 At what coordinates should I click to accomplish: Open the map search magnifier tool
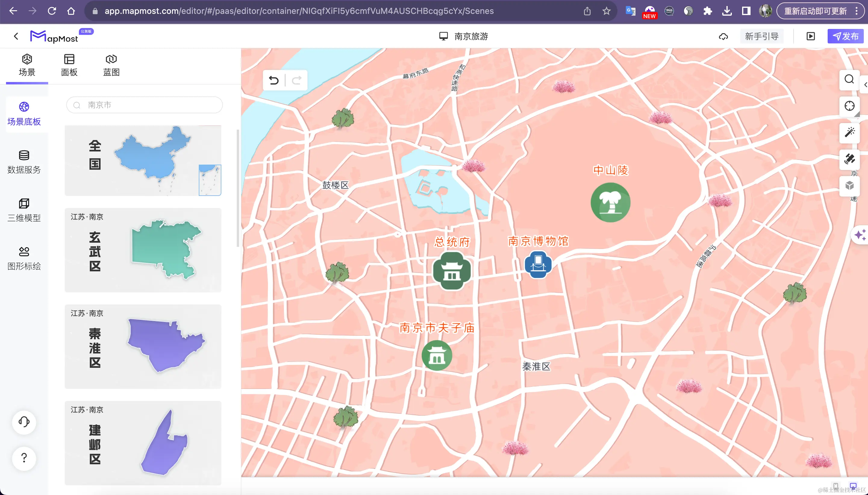(x=849, y=80)
